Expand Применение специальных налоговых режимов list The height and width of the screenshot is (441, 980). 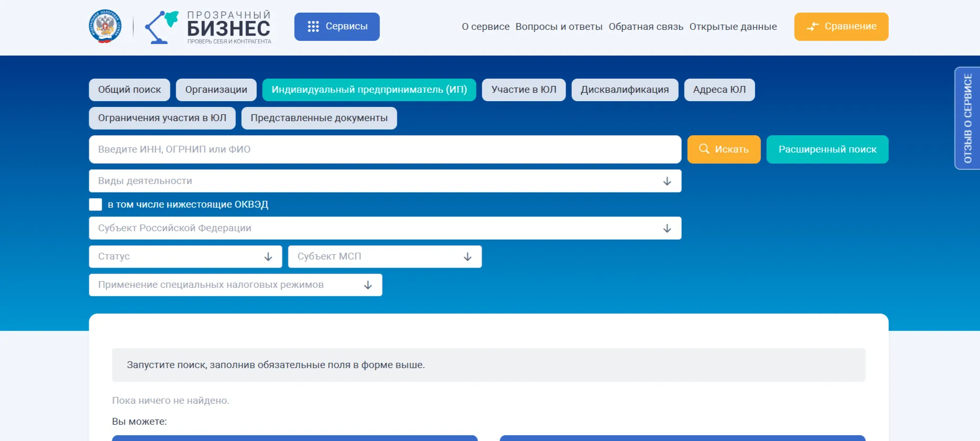pos(235,285)
